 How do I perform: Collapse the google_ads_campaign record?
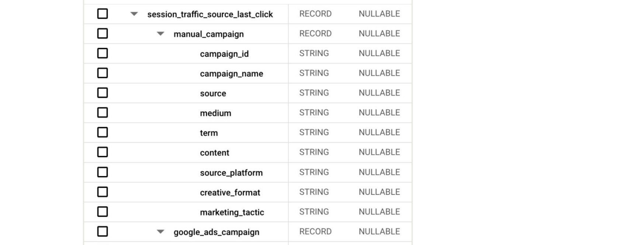click(x=160, y=232)
